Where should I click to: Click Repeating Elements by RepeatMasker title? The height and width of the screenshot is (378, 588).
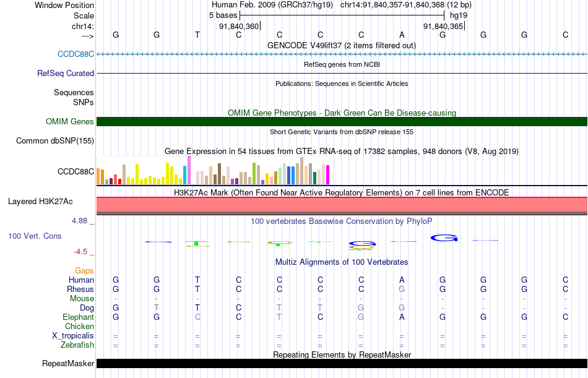click(342, 354)
